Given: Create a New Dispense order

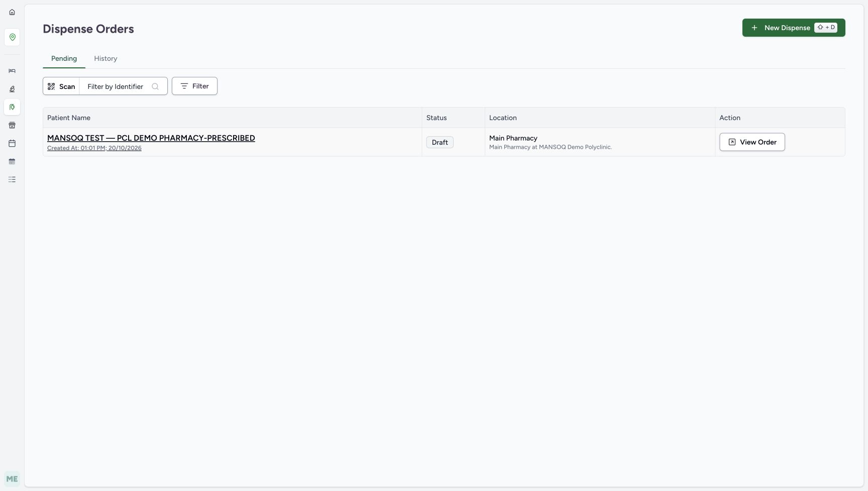Looking at the screenshot, I should [794, 28].
